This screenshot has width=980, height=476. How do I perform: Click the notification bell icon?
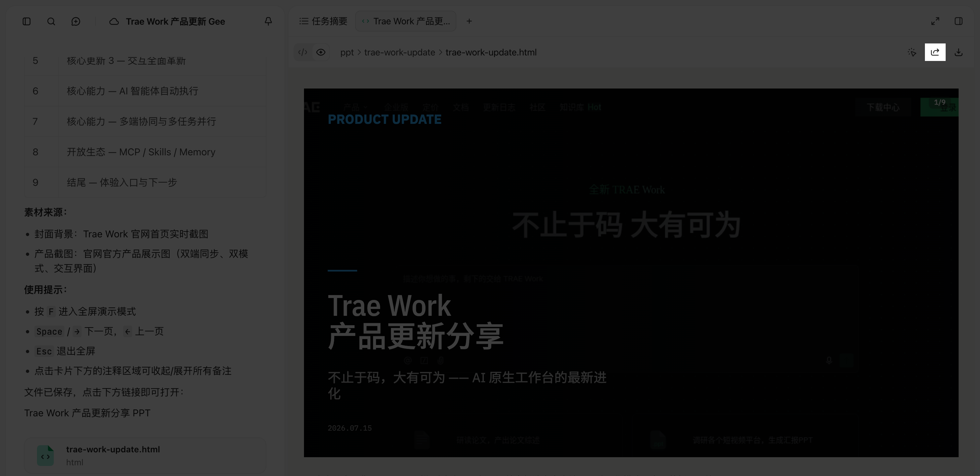point(268,21)
